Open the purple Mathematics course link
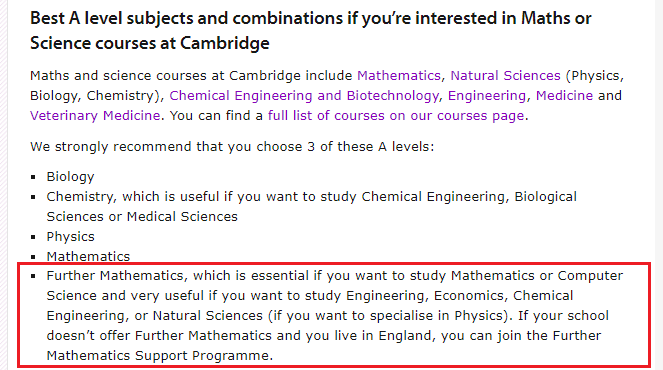The width and height of the screenshot is (663, 370). click(x=399, y=76)
